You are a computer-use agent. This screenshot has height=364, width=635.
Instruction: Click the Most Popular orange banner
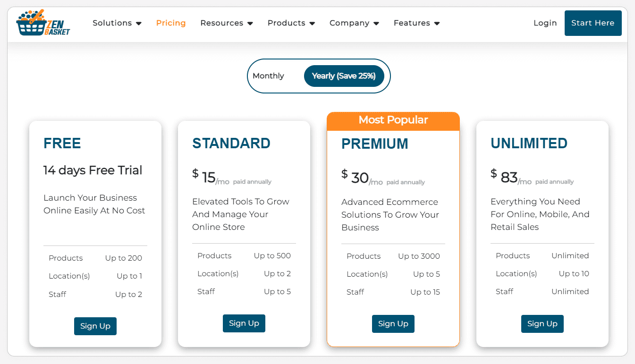pos(393,120)
